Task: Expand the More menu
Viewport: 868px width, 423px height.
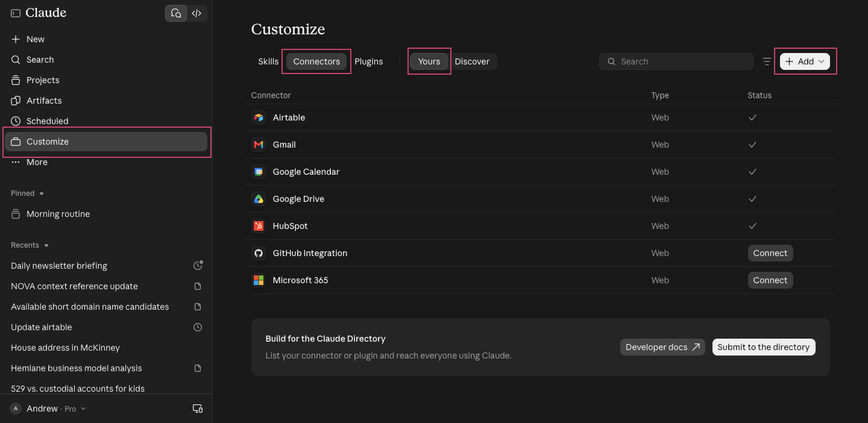Action: click(x=106, y=162)
